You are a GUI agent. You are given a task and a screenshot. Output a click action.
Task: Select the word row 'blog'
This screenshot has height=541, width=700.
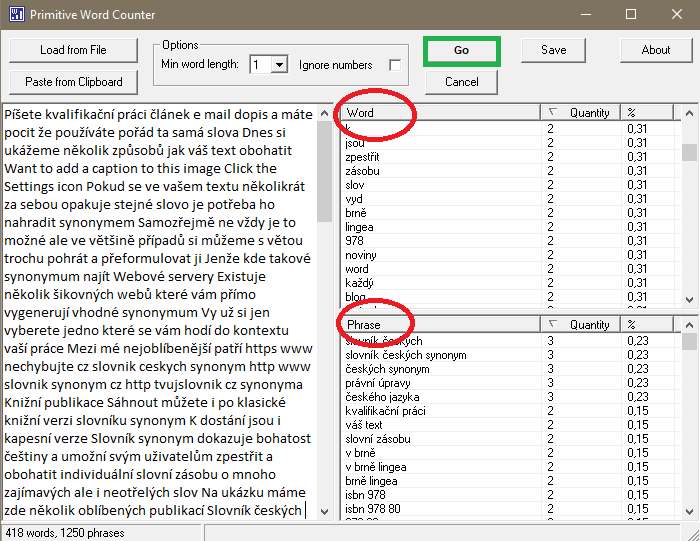click(x=509, y=297)
